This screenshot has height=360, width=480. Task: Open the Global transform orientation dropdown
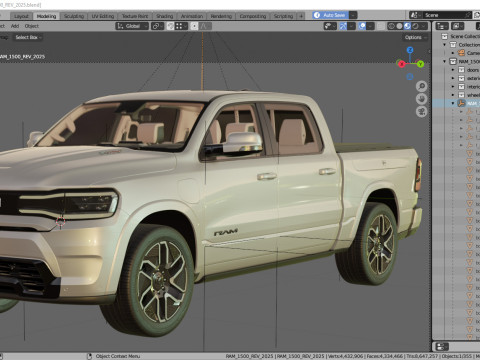click(x=132, y=26)
